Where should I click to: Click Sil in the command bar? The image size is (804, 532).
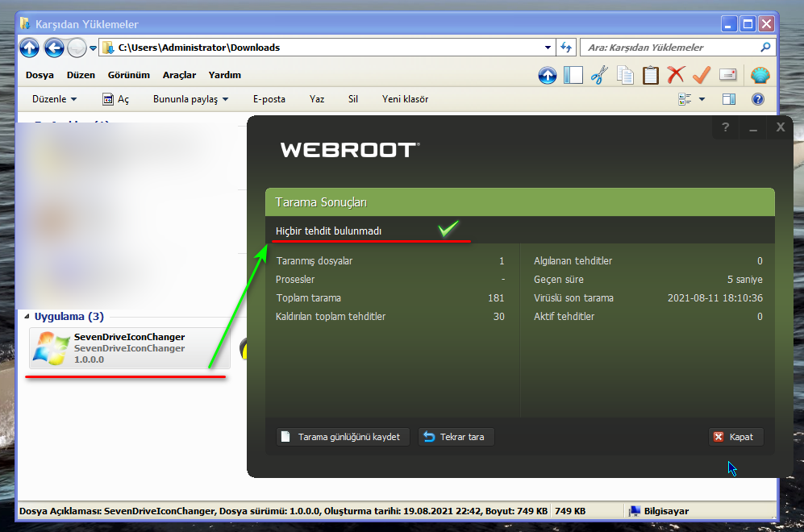click(353, 99)
